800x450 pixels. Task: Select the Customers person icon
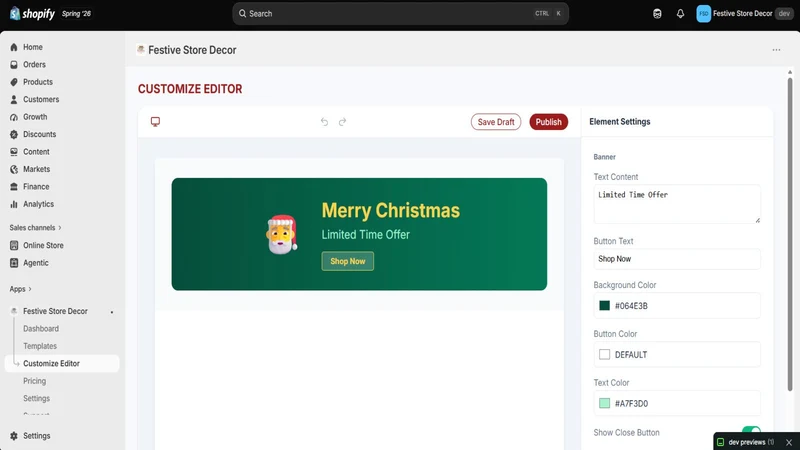tap(14, 99)
